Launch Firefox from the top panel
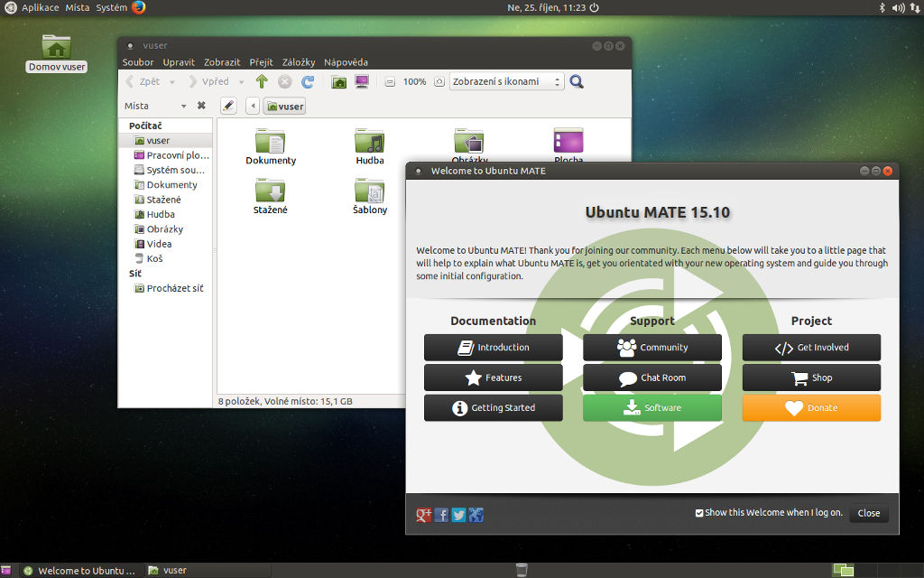 [x=138, y=7]
